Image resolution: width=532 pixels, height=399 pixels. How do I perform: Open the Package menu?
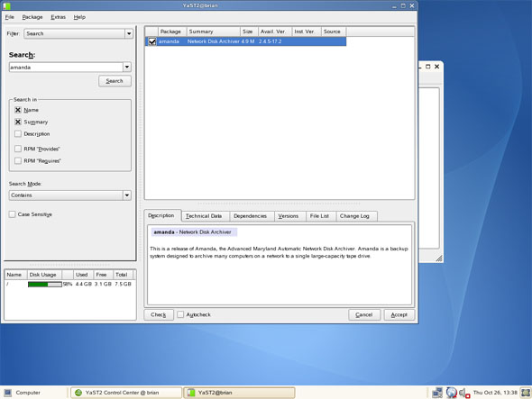tap(32, 17)
